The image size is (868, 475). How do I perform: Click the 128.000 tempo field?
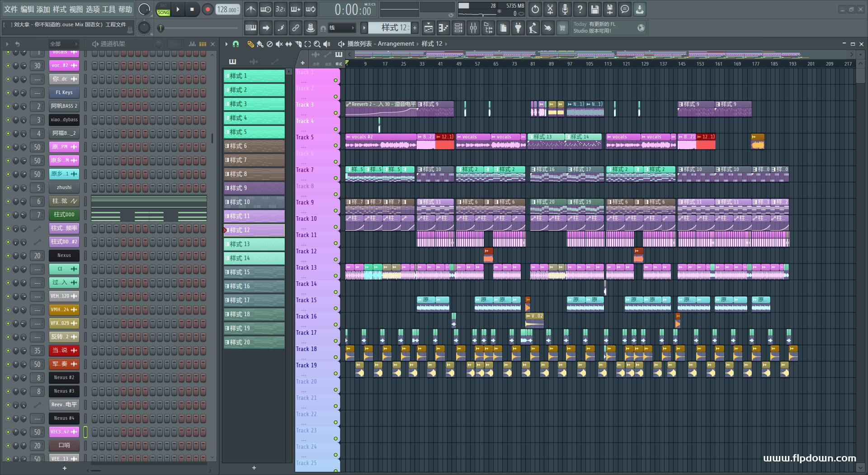pos(227,9)
